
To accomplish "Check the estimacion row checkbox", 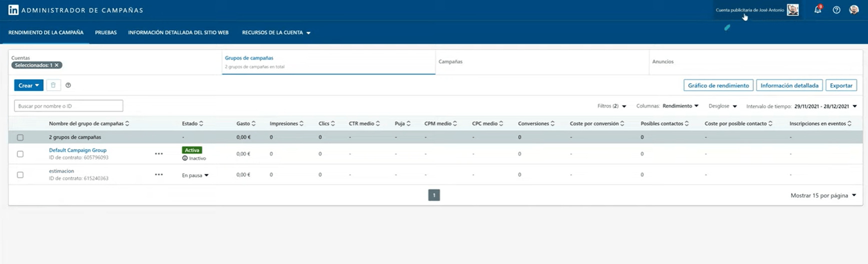I will click(21, 175).
